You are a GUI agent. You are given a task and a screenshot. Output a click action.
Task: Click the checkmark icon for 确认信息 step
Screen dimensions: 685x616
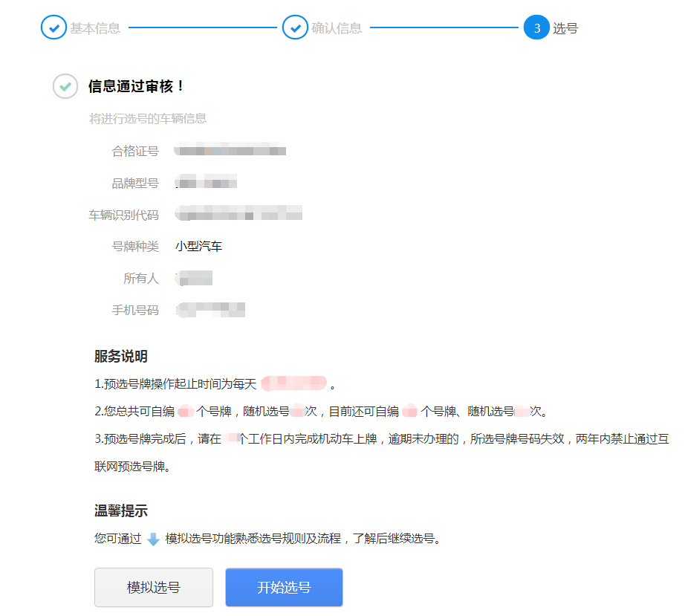coord(295,28)
